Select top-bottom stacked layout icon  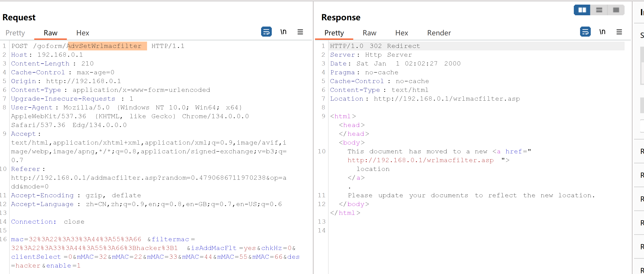[599, 10]
